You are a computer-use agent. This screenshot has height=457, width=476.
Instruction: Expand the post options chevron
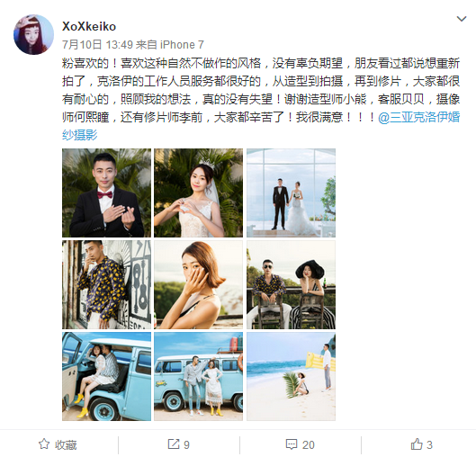click(x=462, y=19)
